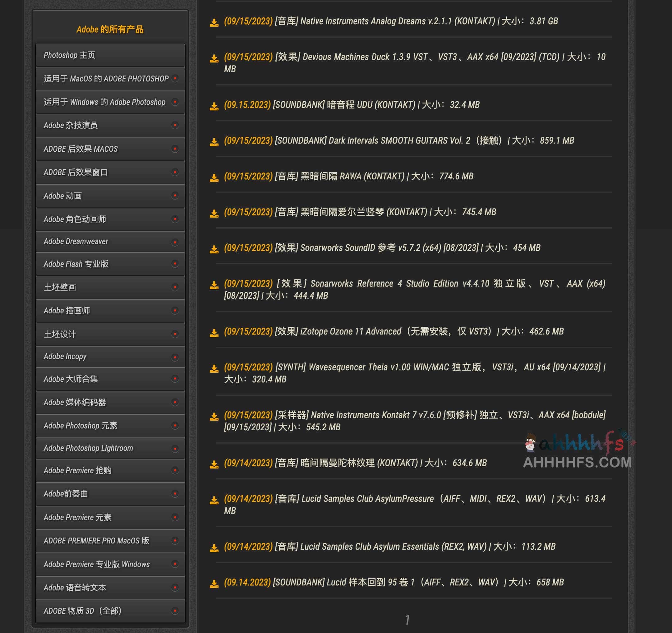
Task: Open Adobe 角色动画师 menu item
Action: (x=110, y=219)
